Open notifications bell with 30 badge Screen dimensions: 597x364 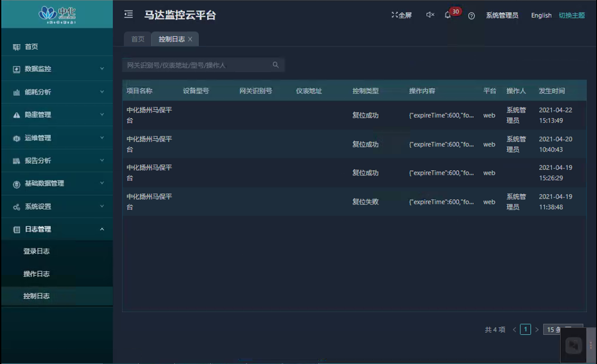(448, 15)
